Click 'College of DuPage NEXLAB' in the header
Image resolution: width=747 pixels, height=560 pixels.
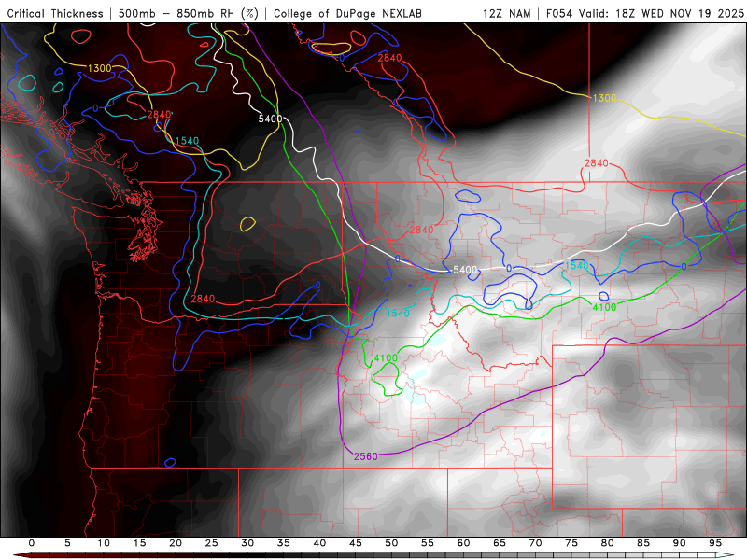pyautogui.click(x=347, y=13)
